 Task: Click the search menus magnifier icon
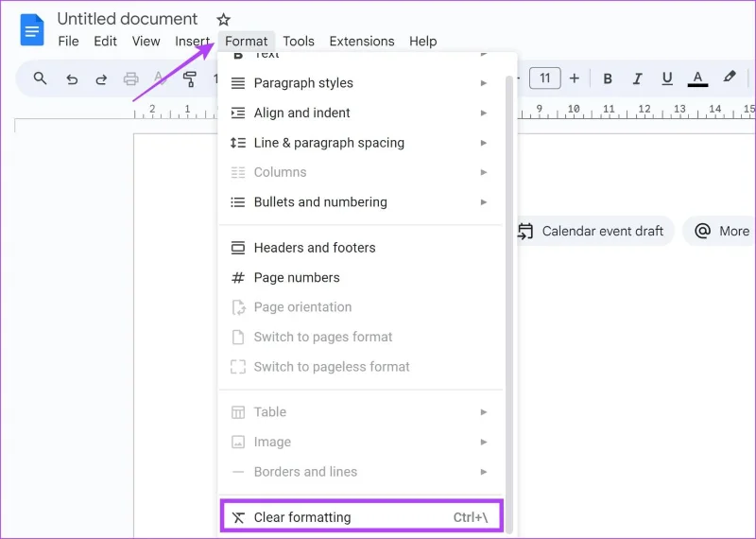[40, 78]
